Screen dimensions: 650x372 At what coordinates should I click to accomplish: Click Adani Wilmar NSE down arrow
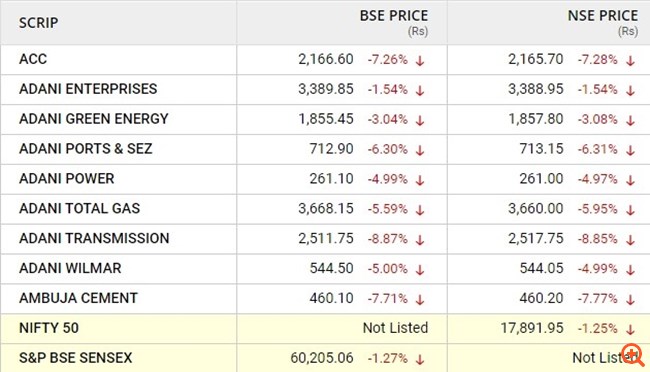[x=631, y=270]
